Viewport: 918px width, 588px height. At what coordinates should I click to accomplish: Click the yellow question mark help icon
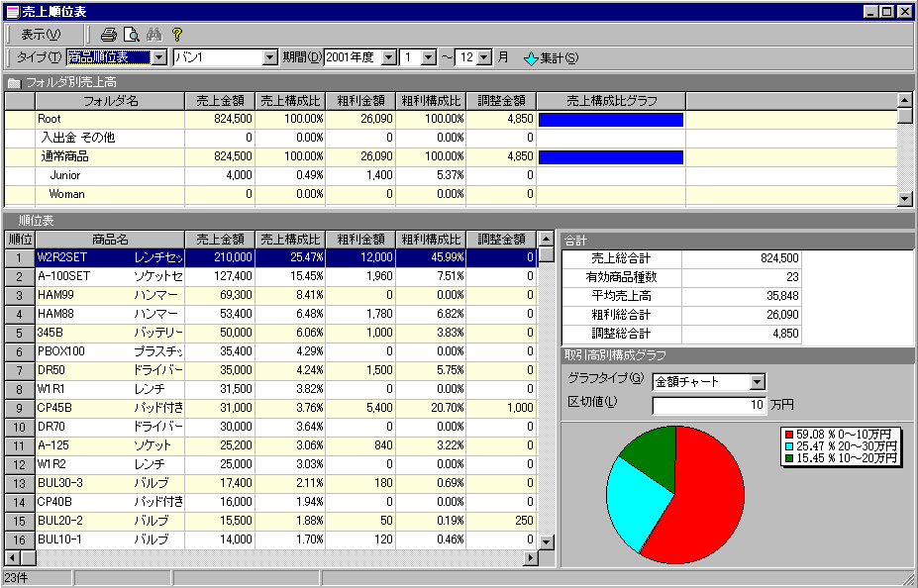177,35
